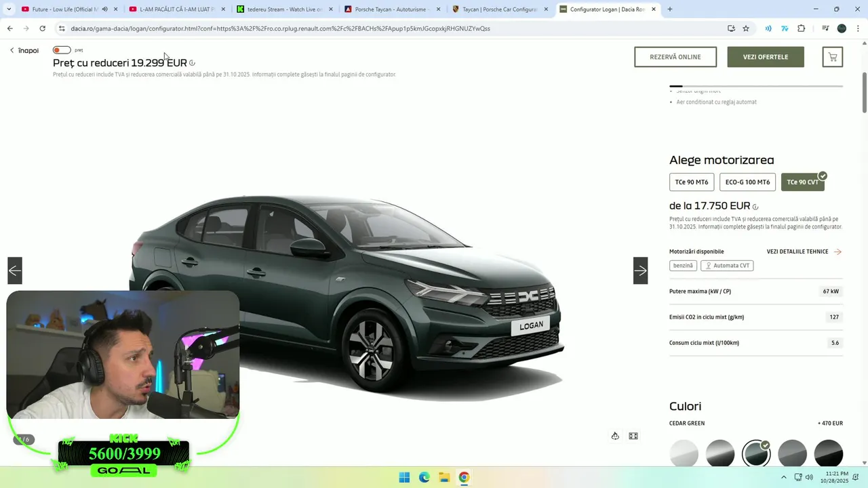Switch to L-AM PĂCĂLIT YouTube tab
Viewport: 868px width, 488px height.
click(176, 9)
